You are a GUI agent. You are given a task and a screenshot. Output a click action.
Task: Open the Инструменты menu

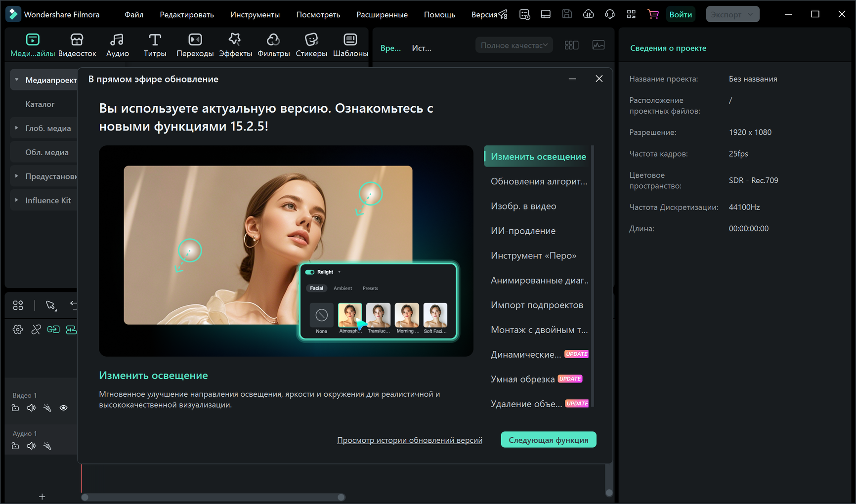(x=255, y=15)
